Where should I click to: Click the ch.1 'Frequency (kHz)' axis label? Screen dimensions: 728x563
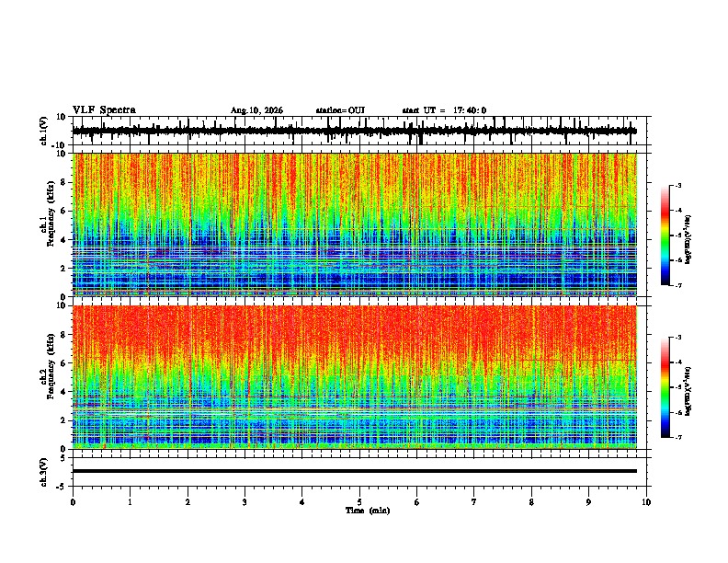(x=51, y=214)
